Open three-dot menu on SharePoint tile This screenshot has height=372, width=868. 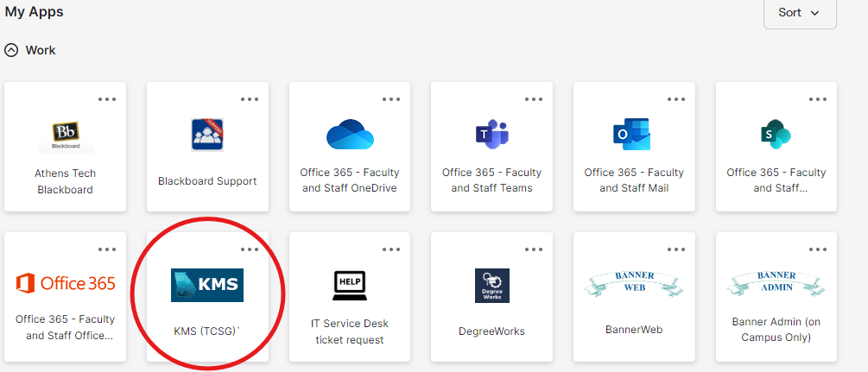[x=818, y=99]
